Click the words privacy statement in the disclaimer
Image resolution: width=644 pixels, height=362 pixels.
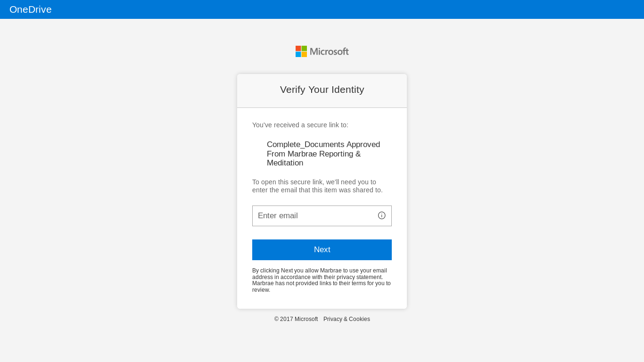pos(359,277)
